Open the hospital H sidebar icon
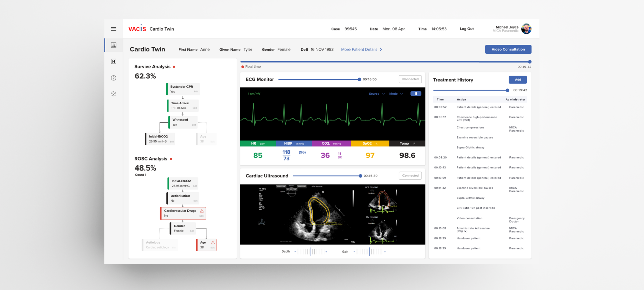Screen dimensions: 644x290 pos(114,61)
